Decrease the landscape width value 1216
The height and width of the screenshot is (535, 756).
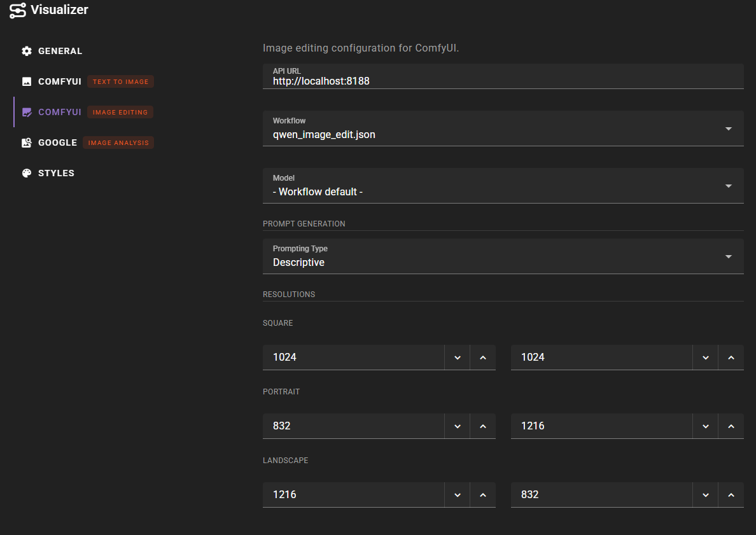(x=457, y=494)
